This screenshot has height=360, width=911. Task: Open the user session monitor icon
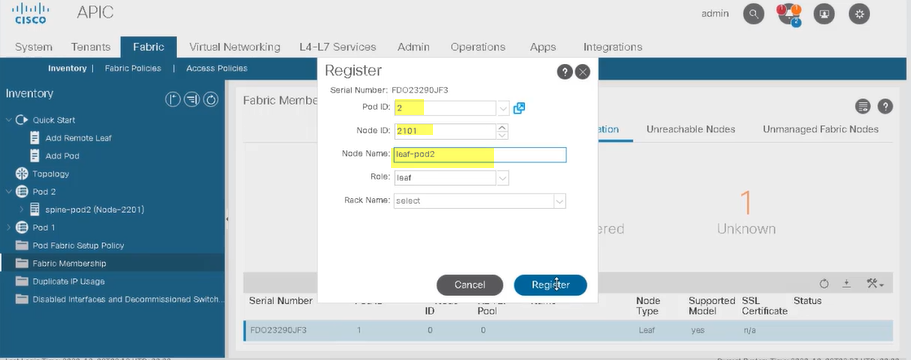click(824, 14)
